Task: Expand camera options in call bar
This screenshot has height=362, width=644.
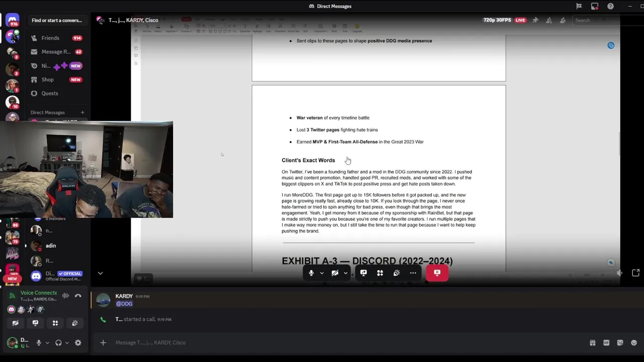Action: pos(346,273)
